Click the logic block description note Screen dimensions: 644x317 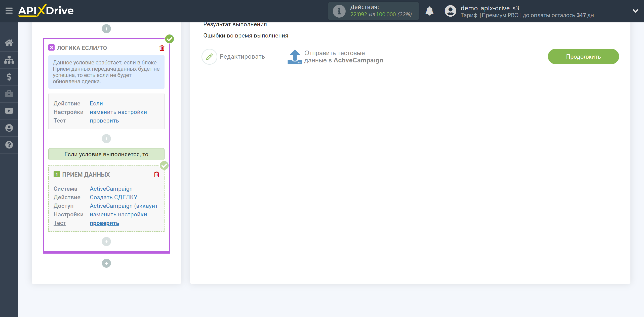106,72
